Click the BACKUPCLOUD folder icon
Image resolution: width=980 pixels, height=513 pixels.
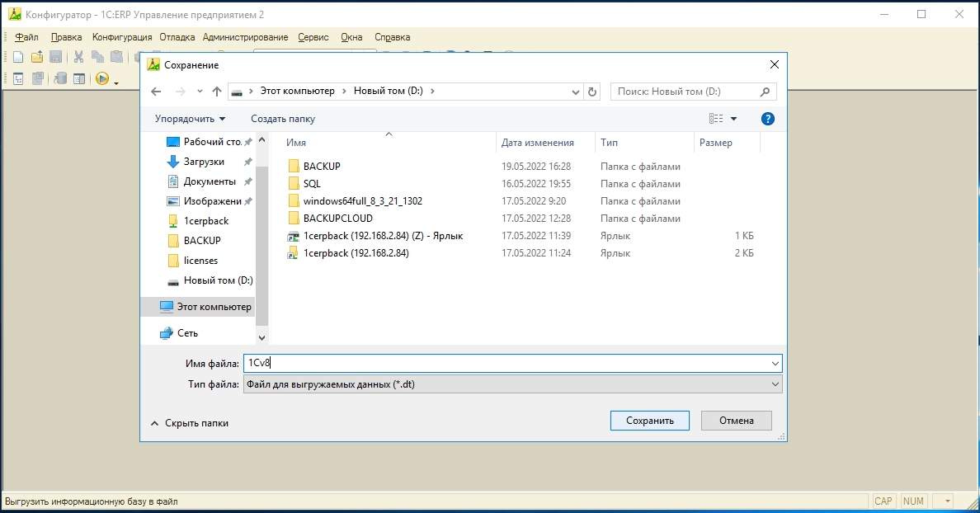coord(294,218)
